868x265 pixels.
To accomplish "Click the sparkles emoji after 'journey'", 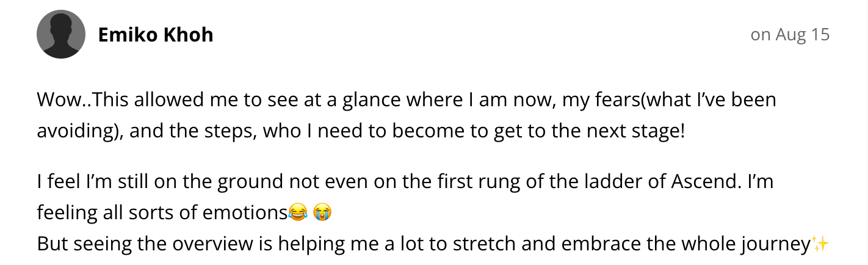I will coord(821,244).
